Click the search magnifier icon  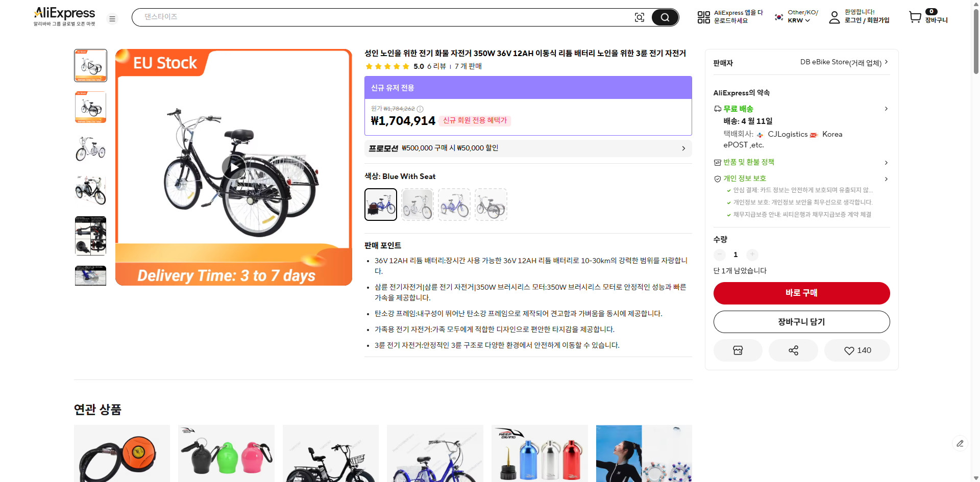tap(665, 17)
